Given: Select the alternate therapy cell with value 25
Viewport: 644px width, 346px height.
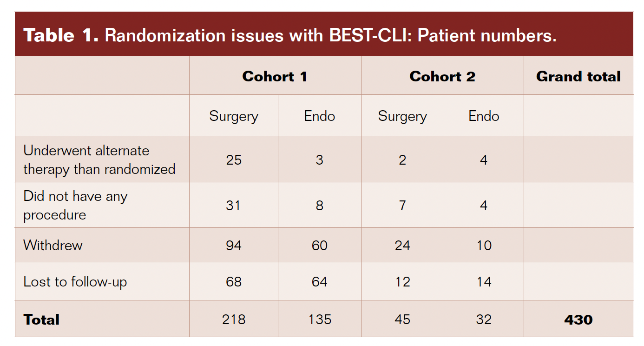Looking at the screenshot, I should click(234, 160).
